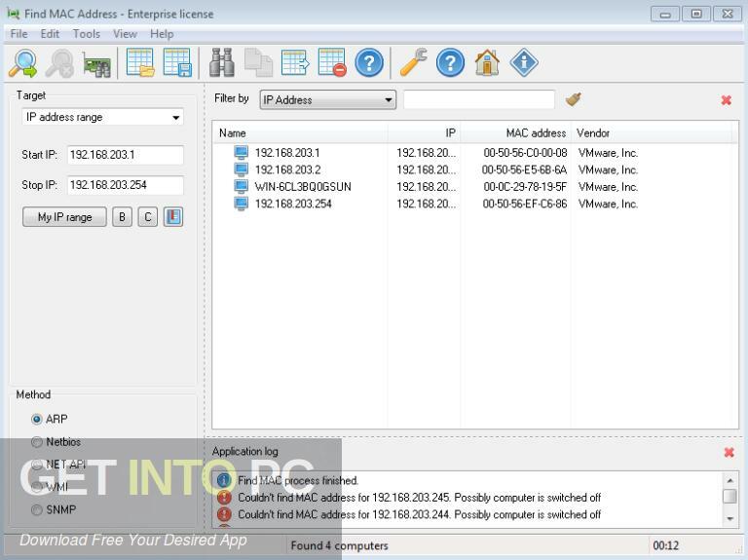Click MAC address 00-50-56-E5-6B-6A
This screenshot has width=748, height=560.
(x=524, y=169)
